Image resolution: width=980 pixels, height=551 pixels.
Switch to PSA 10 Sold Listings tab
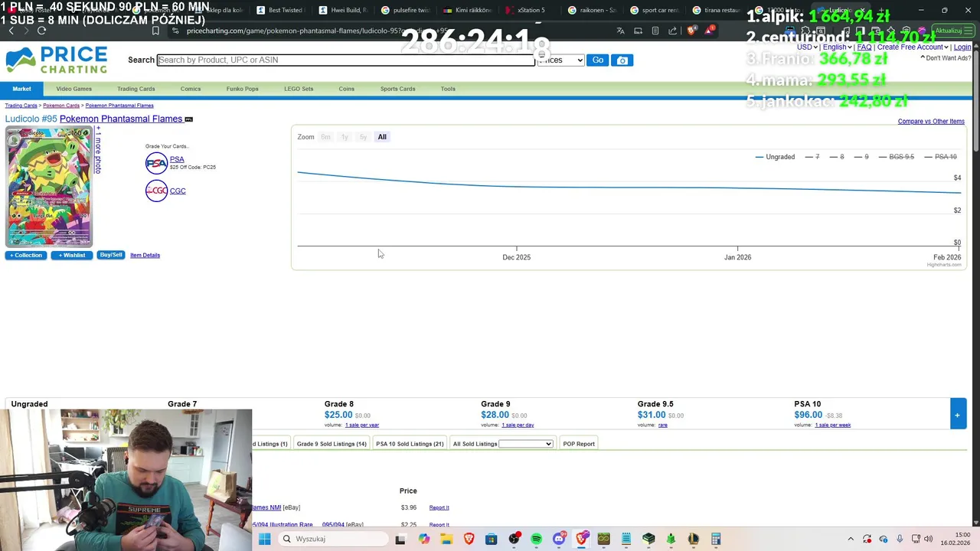click(410, 444)
